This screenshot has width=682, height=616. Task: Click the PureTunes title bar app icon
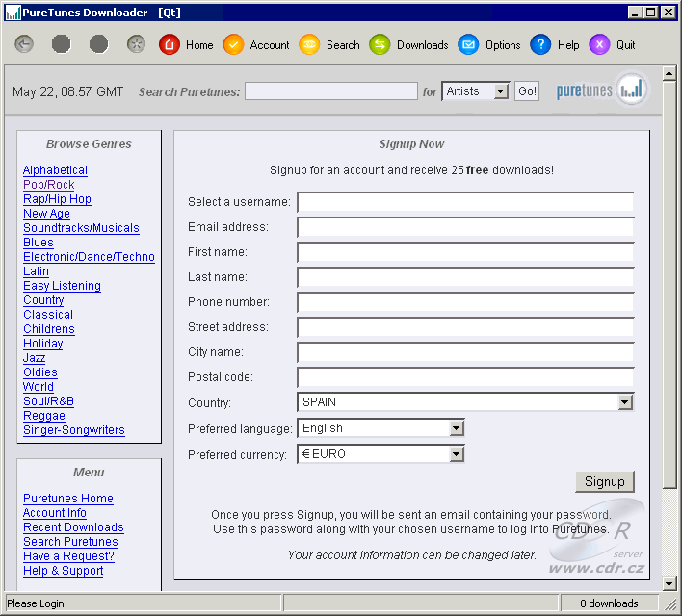[13, 13]
